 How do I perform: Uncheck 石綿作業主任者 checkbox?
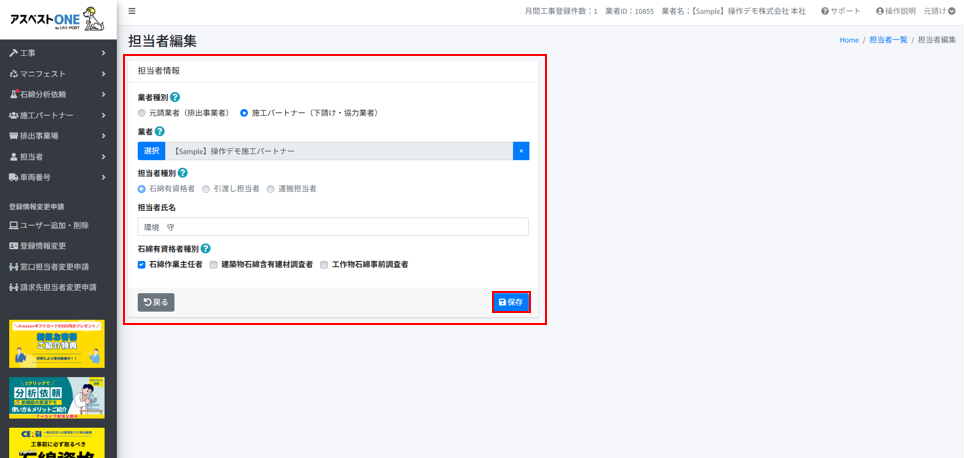[142, 265]
